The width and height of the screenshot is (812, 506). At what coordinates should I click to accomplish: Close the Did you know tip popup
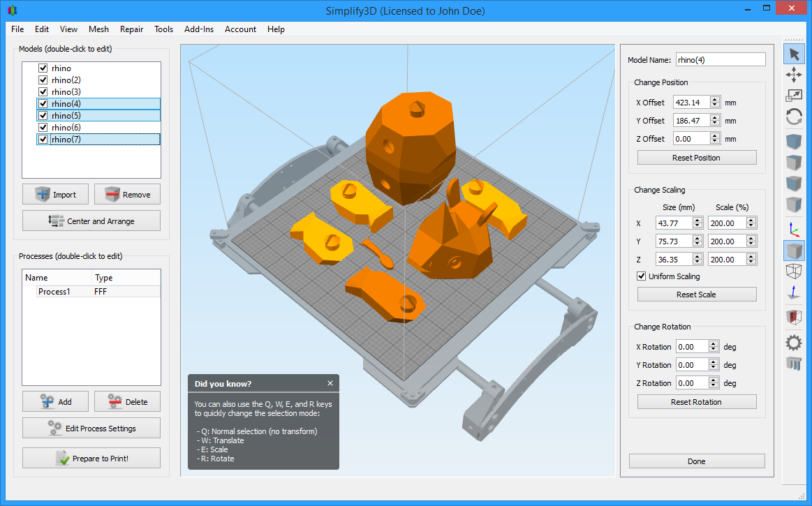330,384
